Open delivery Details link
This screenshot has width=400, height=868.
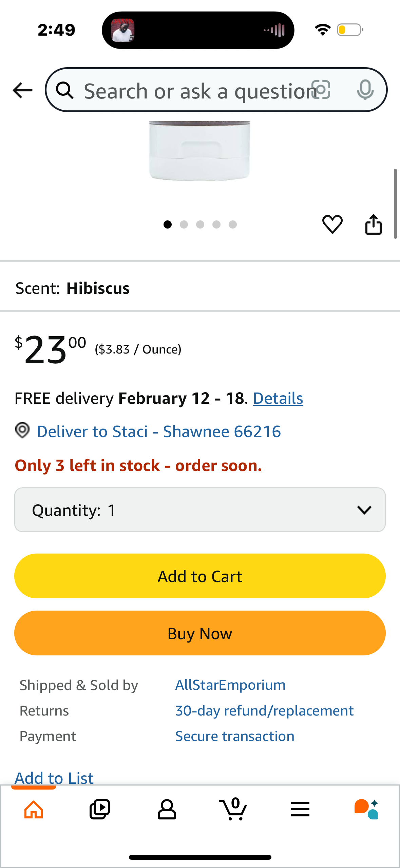click(278, 398)
